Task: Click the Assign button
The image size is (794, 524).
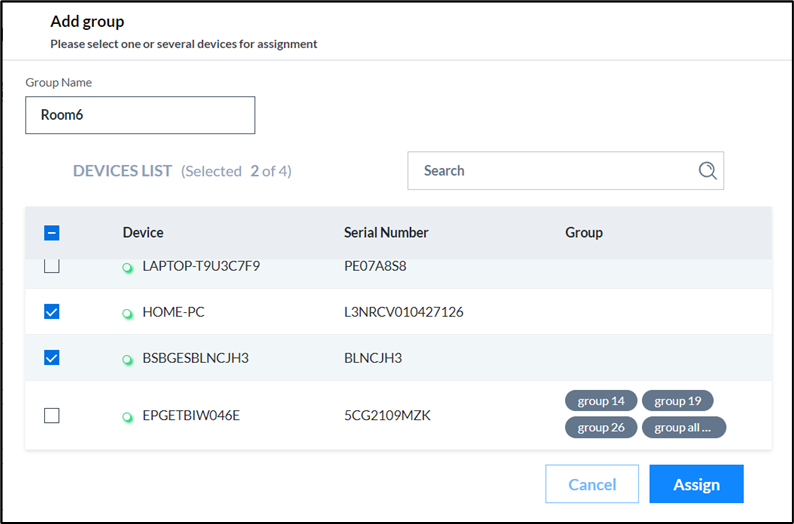Action: click(696, 484)
